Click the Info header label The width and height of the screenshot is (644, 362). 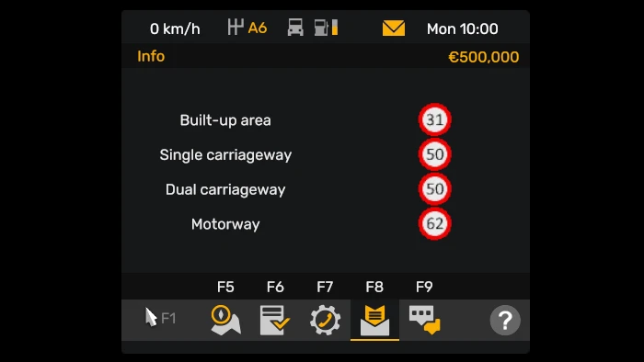[x=151, y=56]
